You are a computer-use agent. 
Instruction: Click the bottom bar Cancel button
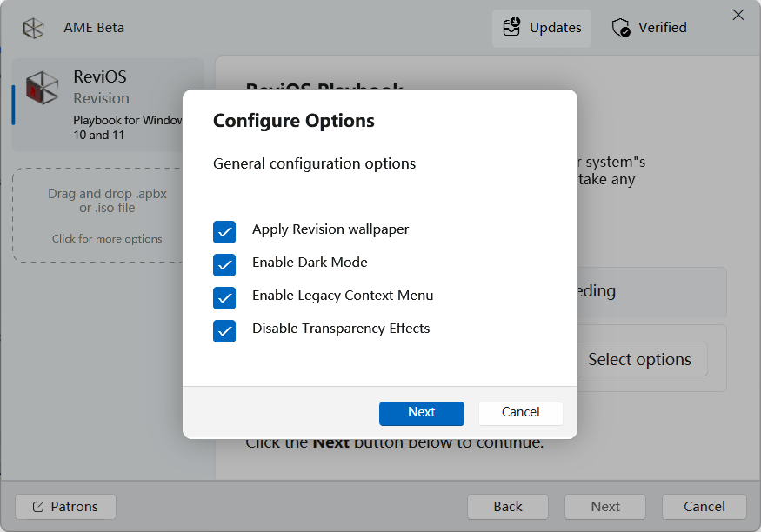[x=704, y=507]
